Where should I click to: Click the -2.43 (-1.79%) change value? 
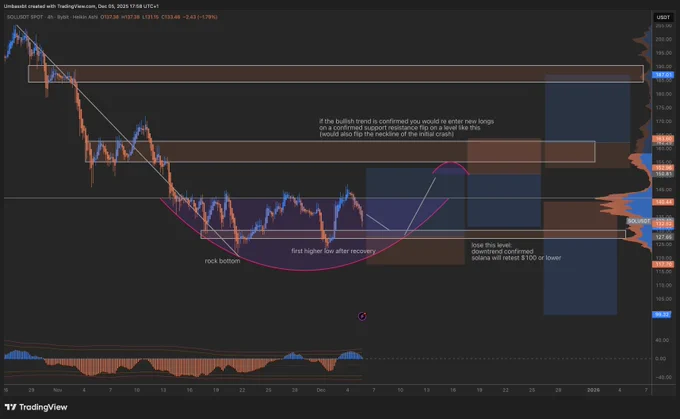click(200, 17)
